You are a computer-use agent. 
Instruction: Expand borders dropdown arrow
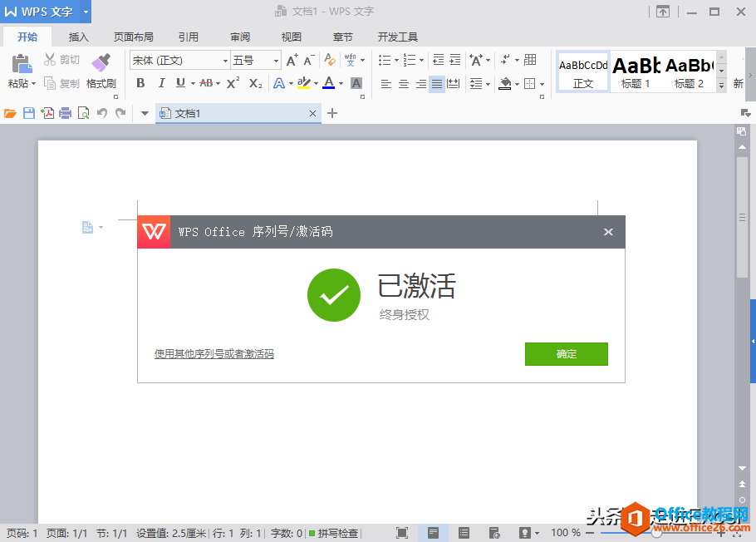[x=542, y=84]
